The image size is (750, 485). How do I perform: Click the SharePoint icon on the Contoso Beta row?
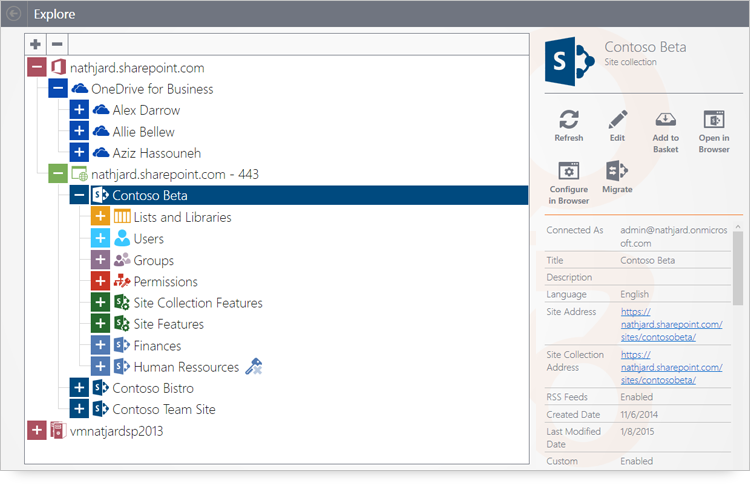click(100, 195)
